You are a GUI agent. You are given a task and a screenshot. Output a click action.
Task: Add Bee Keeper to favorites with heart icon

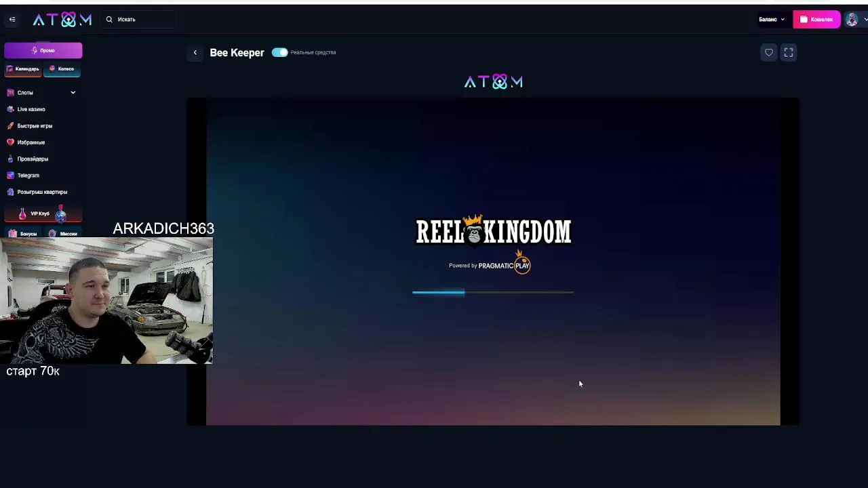(x=768, y=52)
